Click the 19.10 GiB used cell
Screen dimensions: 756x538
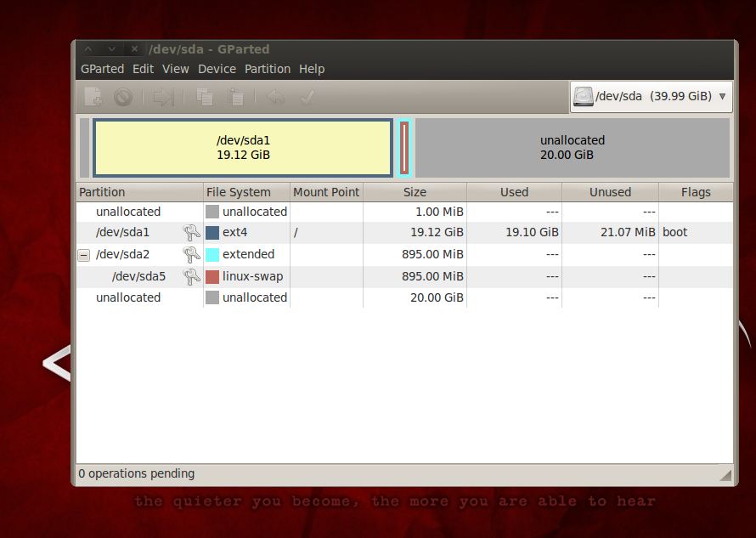[x=532, y=233]
